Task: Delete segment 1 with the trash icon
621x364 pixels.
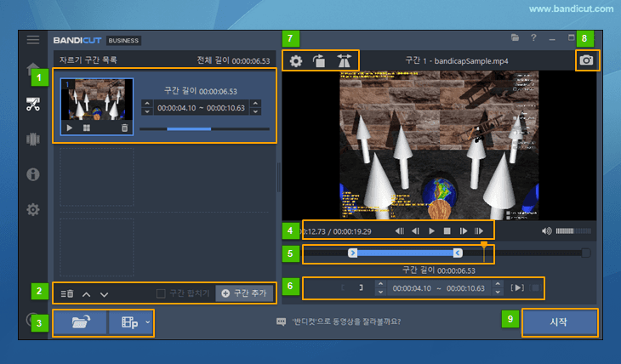Action: coord(124,128)
